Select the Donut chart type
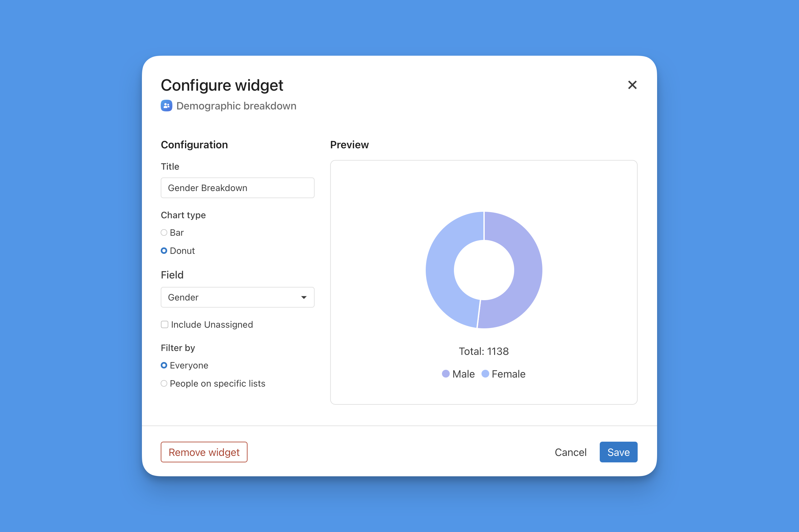799x532 pixels. click(164, 251)
